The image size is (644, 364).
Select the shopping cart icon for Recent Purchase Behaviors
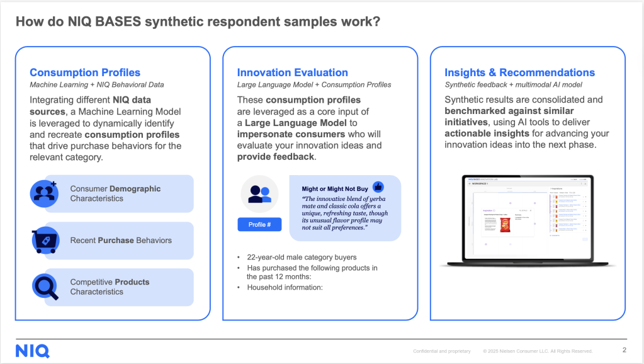[x=43, y=241]
